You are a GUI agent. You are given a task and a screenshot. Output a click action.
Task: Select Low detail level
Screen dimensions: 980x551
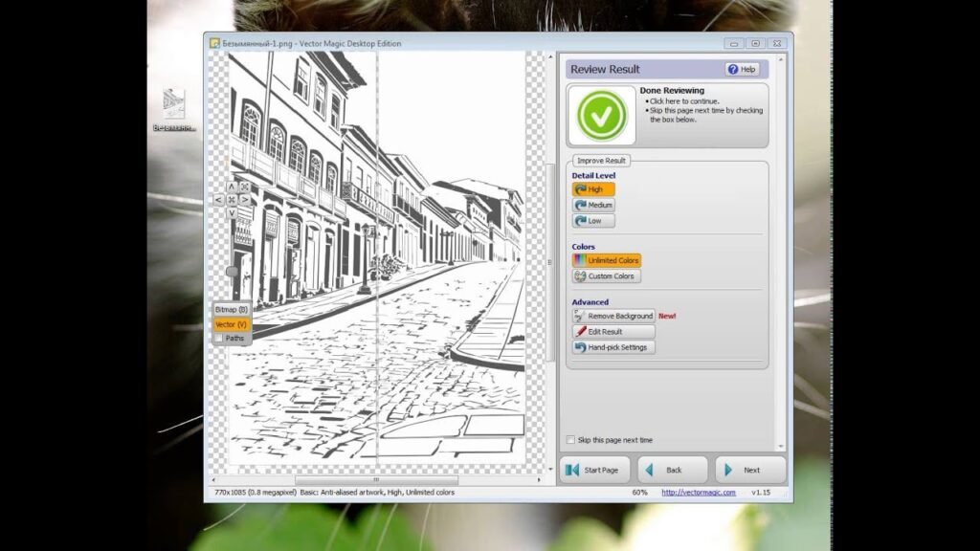coord(593,221)
